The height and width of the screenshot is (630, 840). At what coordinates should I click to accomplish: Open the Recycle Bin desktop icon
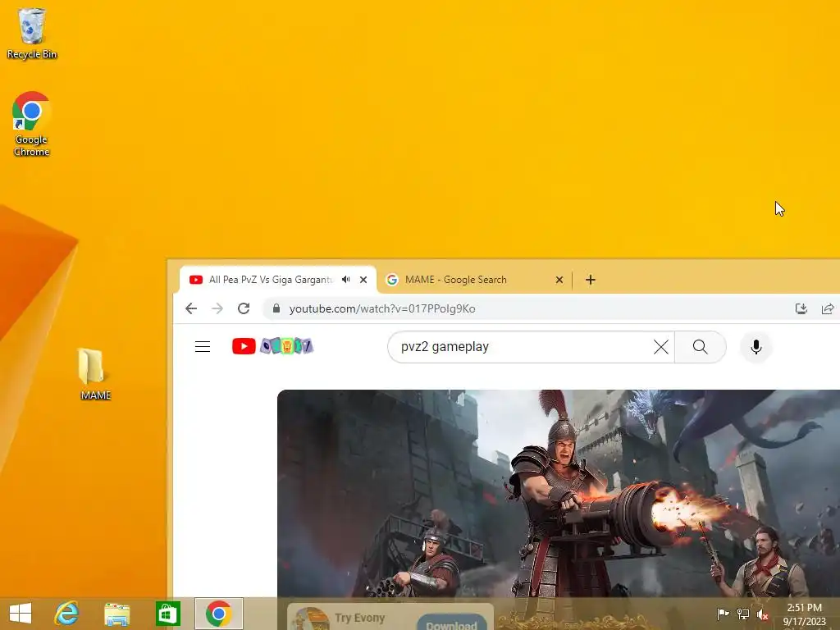pos(32,33)
